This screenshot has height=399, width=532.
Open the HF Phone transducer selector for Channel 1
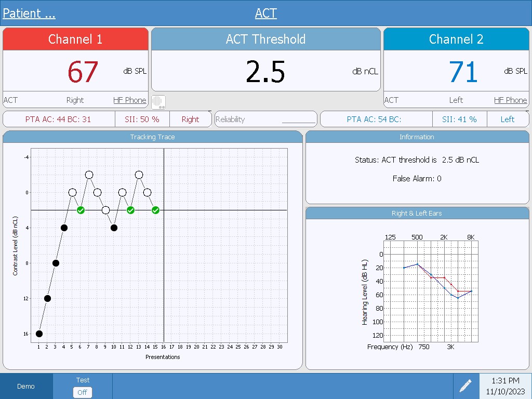click(129, 100)
